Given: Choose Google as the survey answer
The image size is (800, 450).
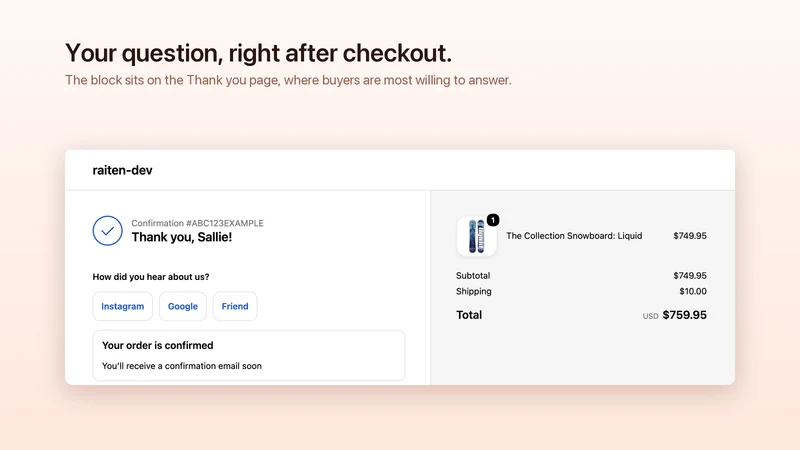Looking at the screenshot, I should 183,306.
